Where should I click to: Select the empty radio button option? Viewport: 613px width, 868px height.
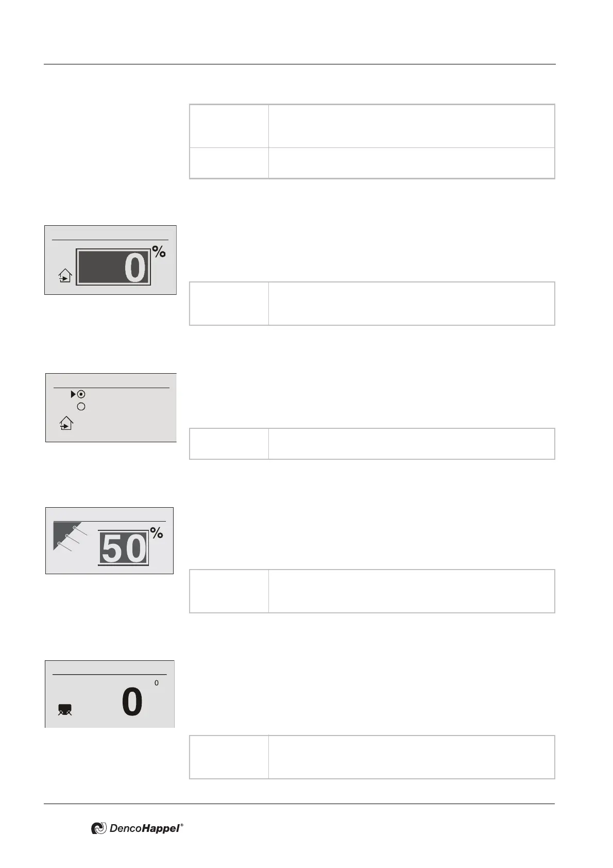[81, 407]
